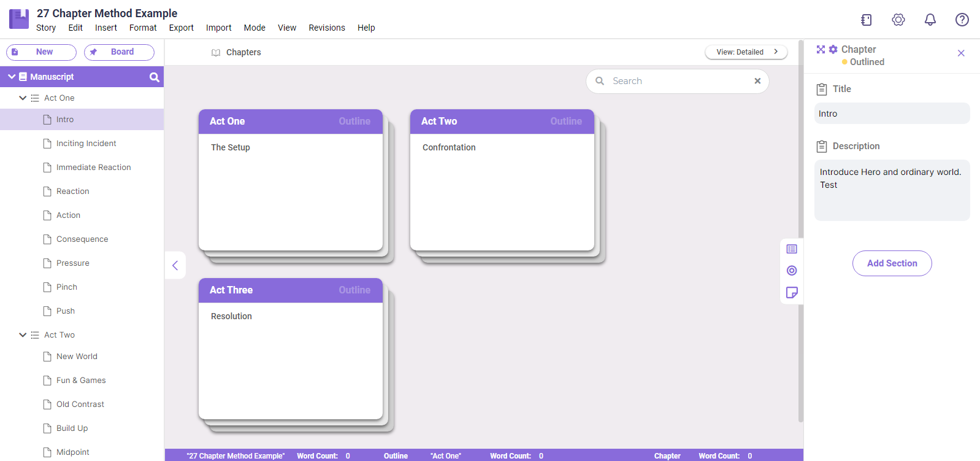Open the notebook icon in top bar
The width and height of the screenshot is (980, 461).
click(866, 20)
